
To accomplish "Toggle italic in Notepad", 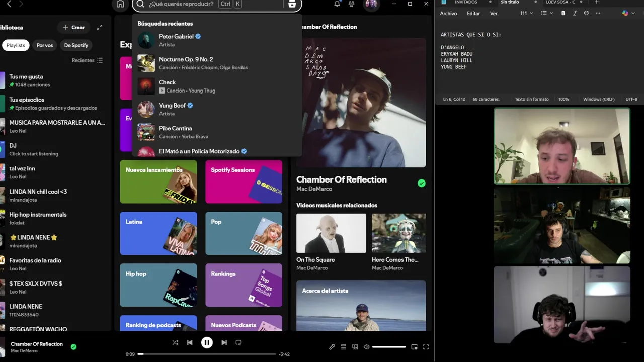I will coord(575,13).
